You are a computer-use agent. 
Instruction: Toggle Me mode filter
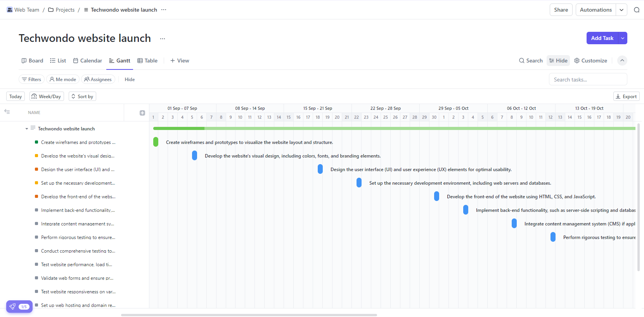coord(63,80)
